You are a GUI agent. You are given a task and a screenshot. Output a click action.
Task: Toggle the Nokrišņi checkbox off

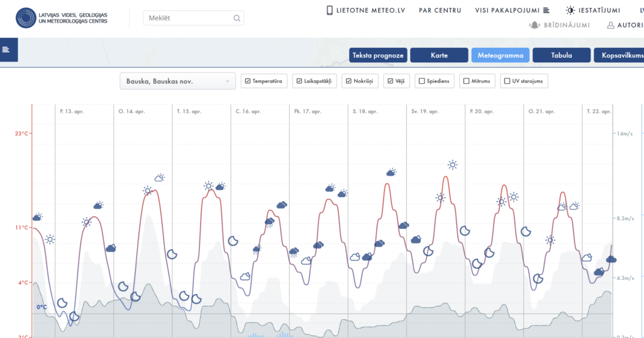tap(348, 81)
